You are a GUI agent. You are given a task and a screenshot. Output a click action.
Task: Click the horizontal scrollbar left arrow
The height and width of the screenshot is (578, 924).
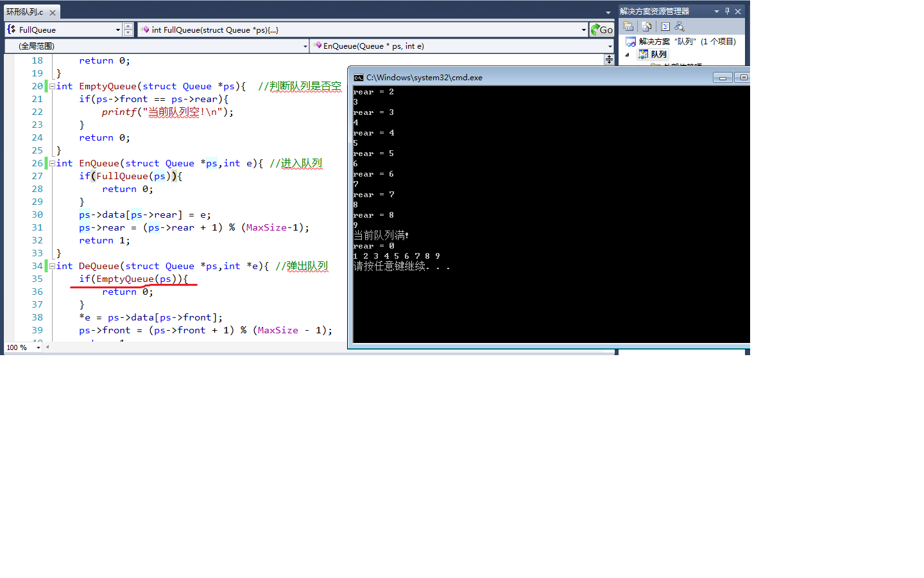pyautogui.click(x=47, y=347)
